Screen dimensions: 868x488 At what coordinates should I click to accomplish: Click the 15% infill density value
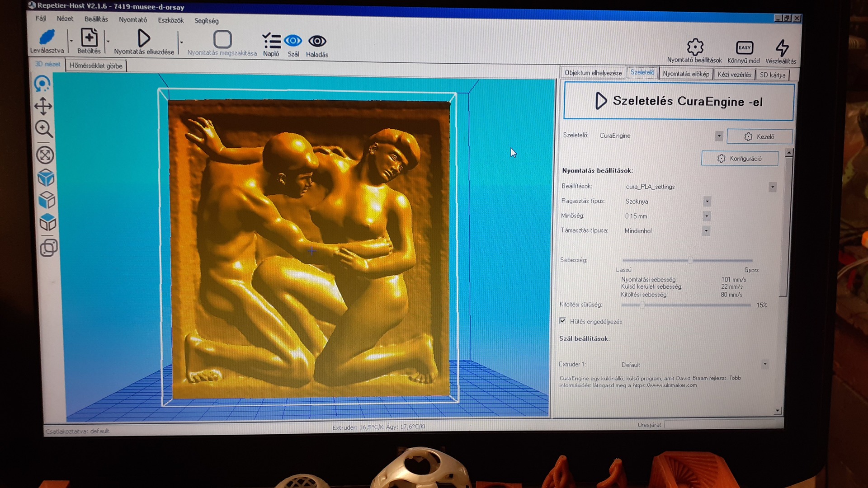[x=762, y=305]
